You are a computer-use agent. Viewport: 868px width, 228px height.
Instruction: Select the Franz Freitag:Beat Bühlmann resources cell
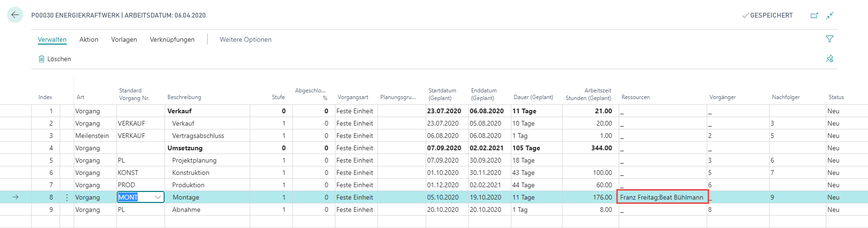pyautogui.click(x=662, y=197)
